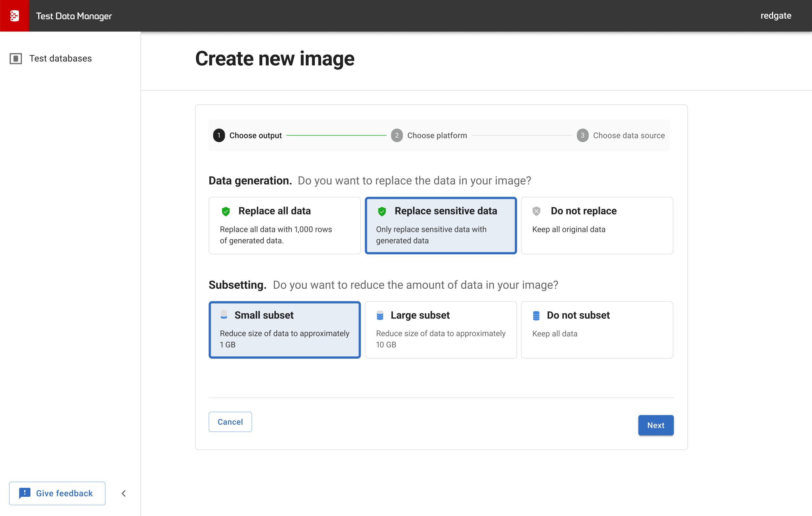The image size is (812, 516).
Task: Click the step 1 number circle
Action: tap(219, 135)
